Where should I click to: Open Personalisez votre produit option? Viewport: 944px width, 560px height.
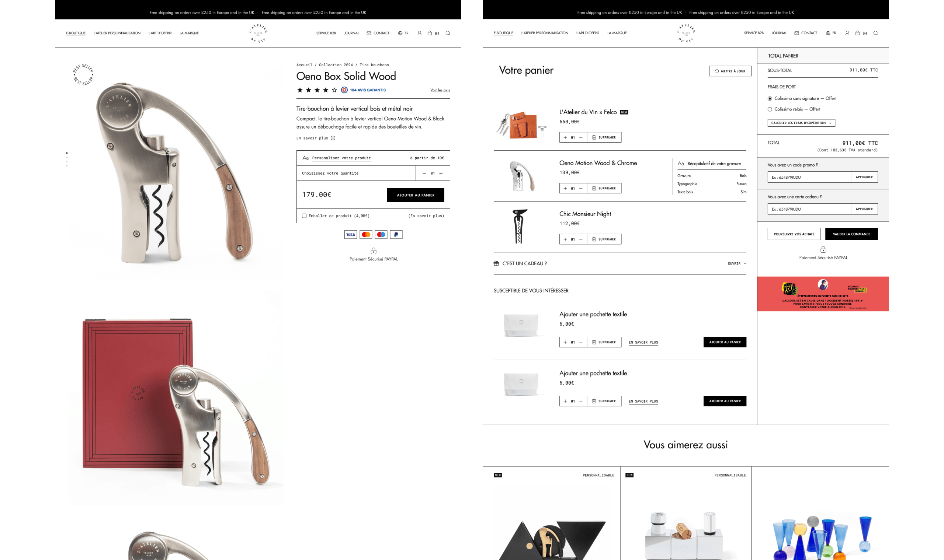(x=341, y=158)
